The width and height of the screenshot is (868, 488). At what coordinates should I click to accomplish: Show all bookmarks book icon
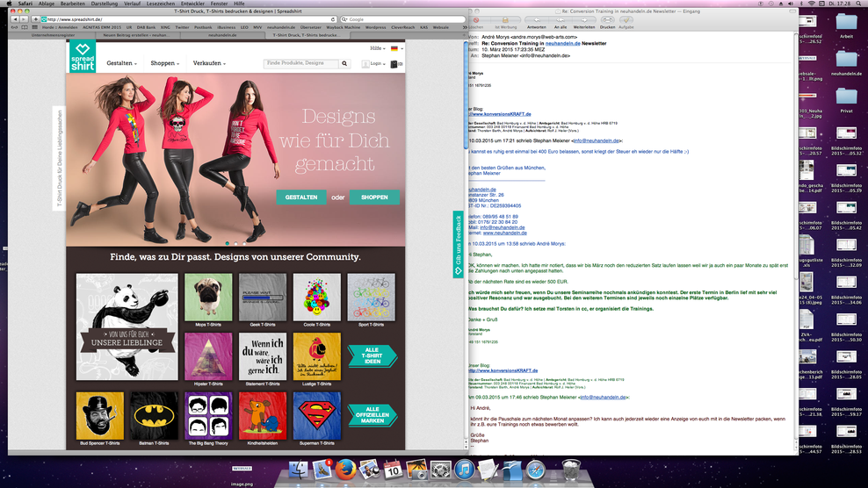(25, 27)
